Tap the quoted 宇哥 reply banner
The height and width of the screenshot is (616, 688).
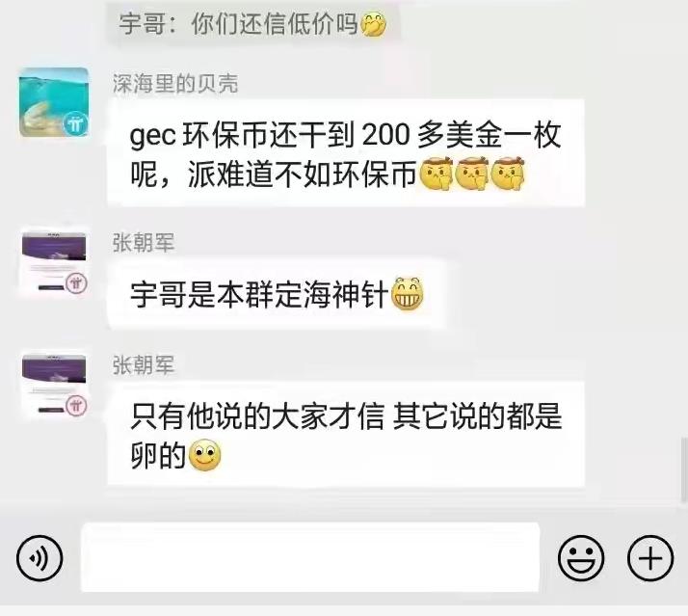click(253, 23)
